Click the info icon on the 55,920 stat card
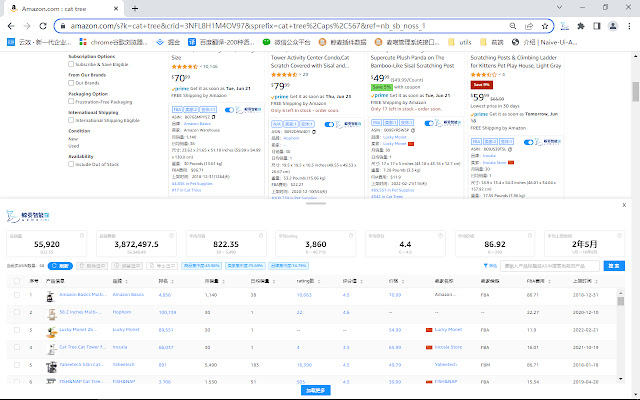The image size is (640, 400). pyautogui.click(x=82, y=236)
